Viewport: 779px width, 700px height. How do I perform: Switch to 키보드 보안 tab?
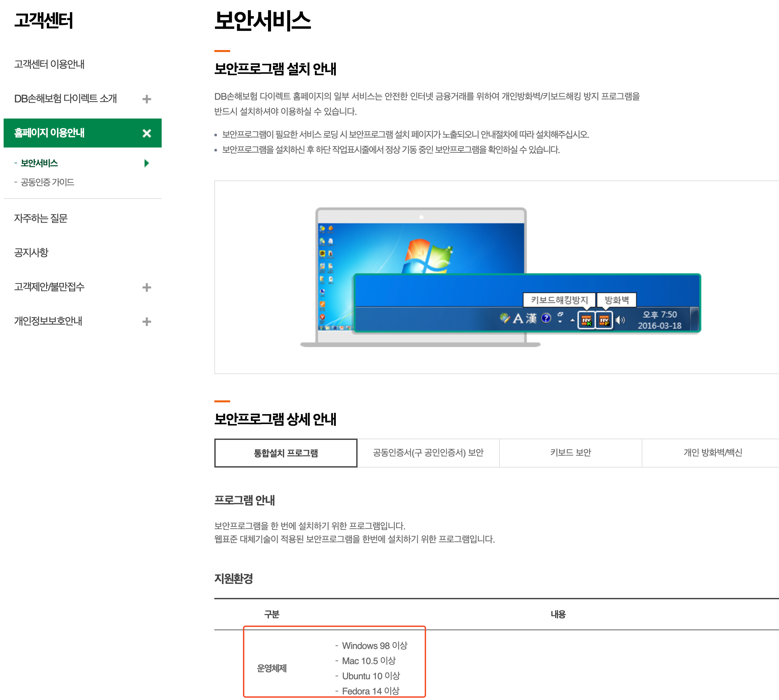(x=570, y=453)
